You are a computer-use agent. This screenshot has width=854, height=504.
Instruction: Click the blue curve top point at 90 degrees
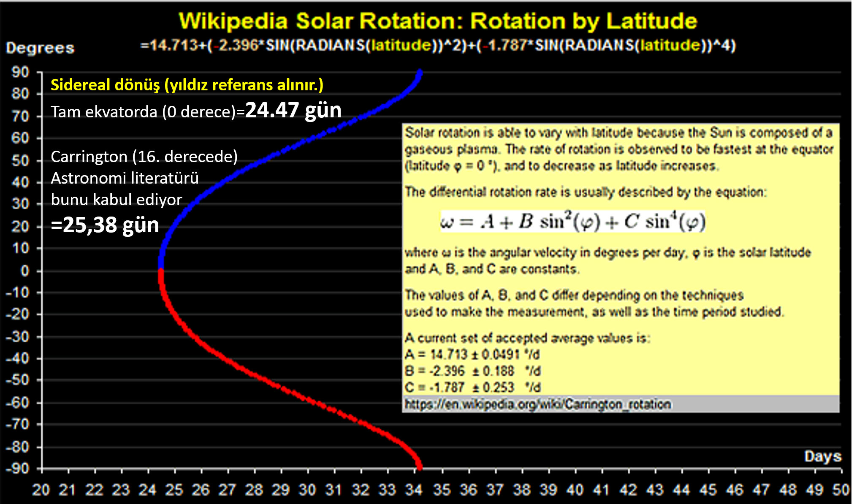pyautogui.click(x=420, y=73)
